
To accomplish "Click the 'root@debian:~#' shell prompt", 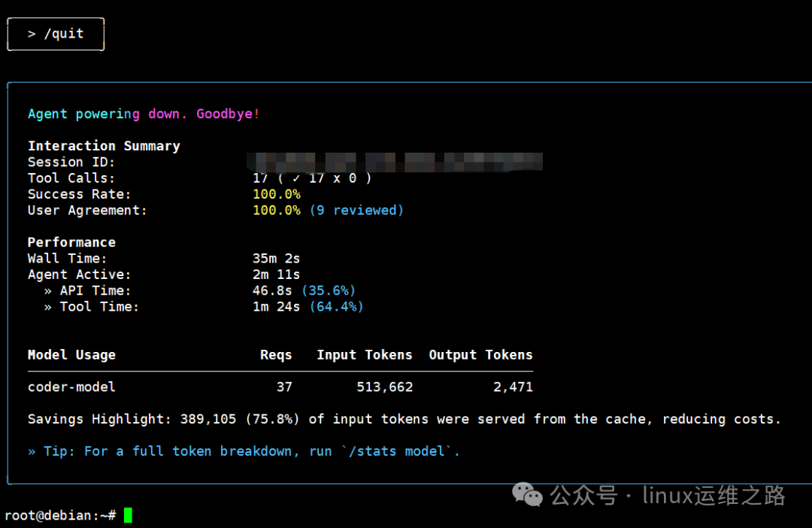I will [61, 515].
